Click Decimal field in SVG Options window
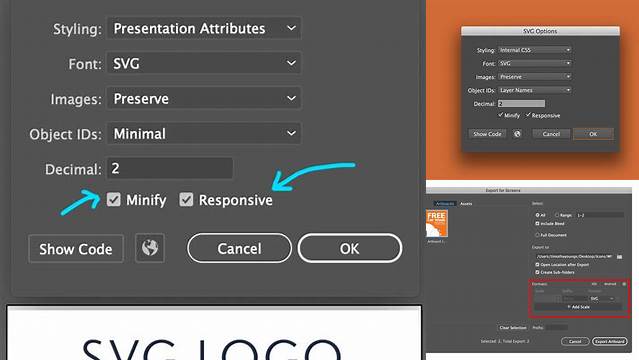Image resolution: width=639 pixels, height=360 pixels. (521, 104)
